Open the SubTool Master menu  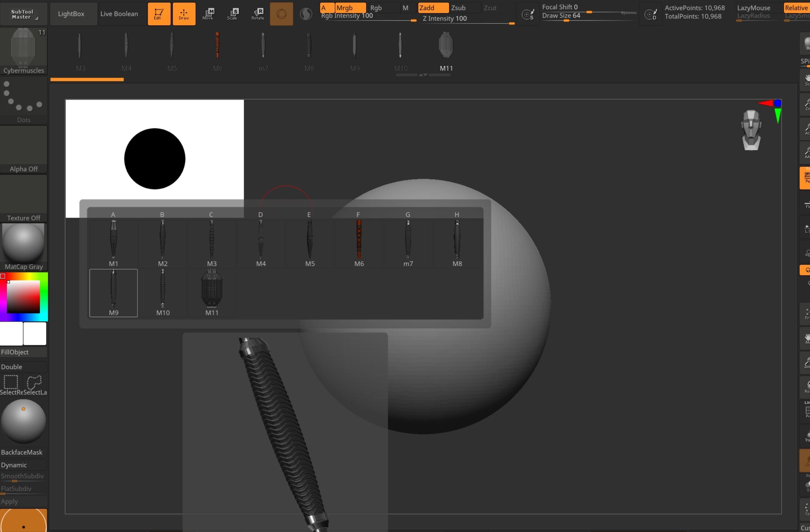click(23, 14)
